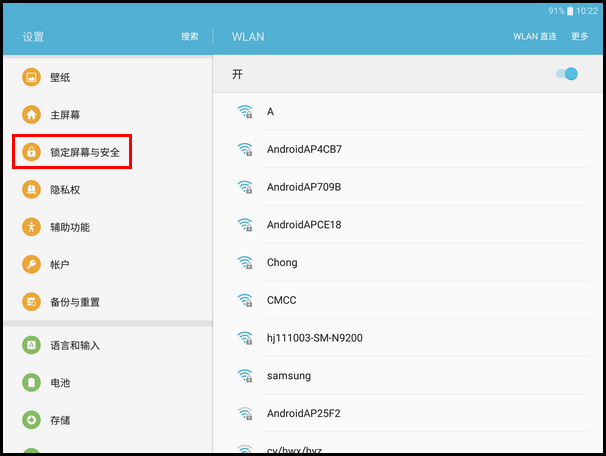
Task: Open 帐户 settings
Action: click(108, 264)
